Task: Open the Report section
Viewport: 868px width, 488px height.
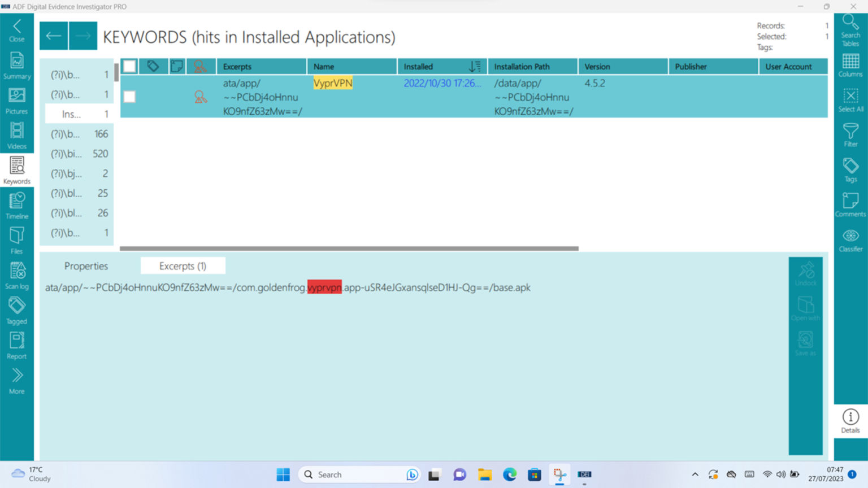Action: [x=17, y=346]
